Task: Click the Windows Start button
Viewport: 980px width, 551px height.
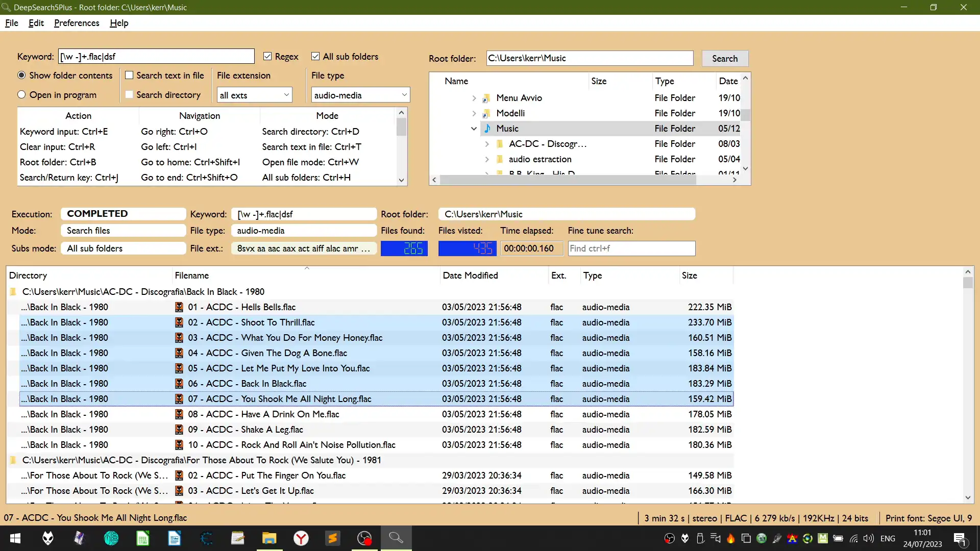Action: (15, 538)
